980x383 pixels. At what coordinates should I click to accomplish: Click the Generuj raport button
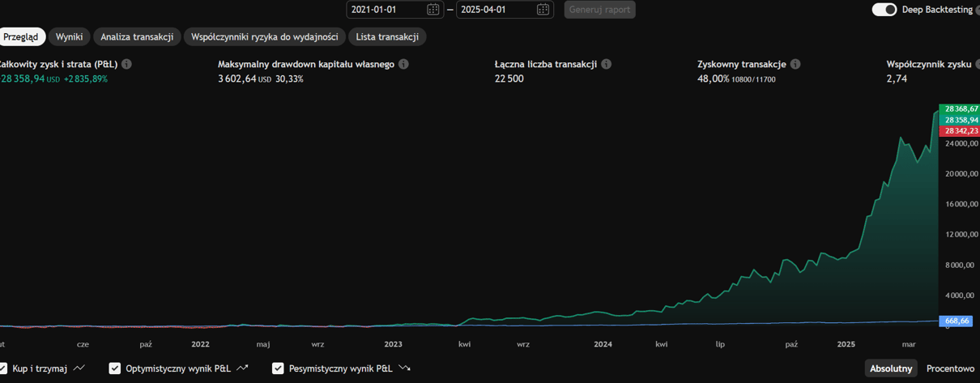tap(599, 10)
